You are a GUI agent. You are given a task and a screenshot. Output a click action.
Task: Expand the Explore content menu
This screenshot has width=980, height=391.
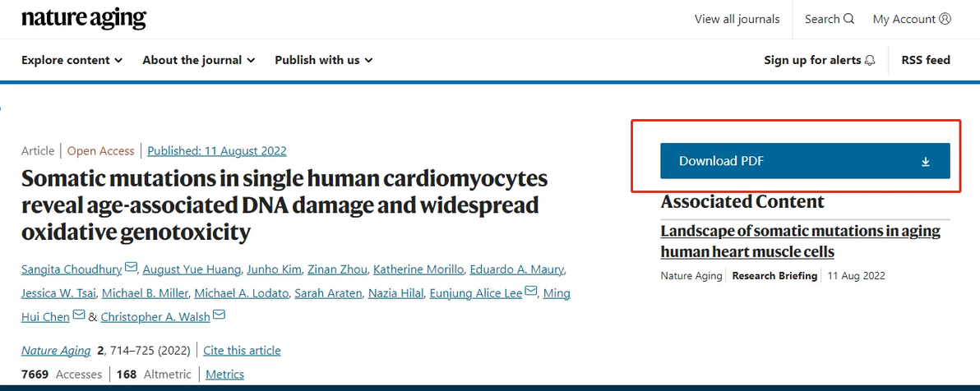tap(72, 61)
